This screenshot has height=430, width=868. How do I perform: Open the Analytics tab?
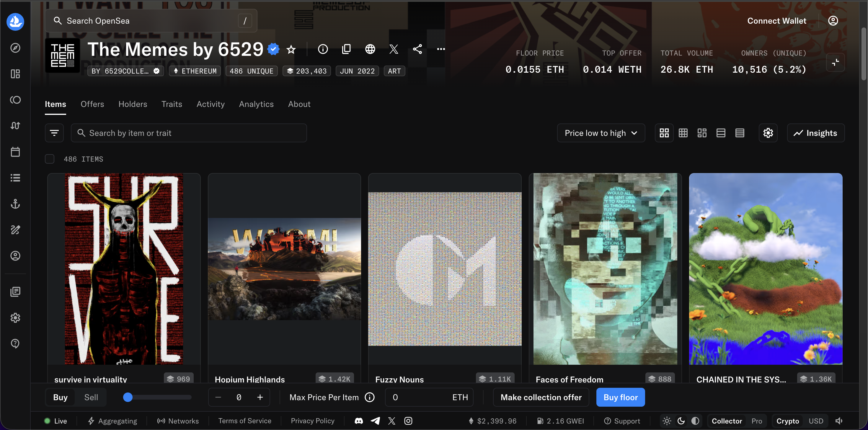point(256,104)
